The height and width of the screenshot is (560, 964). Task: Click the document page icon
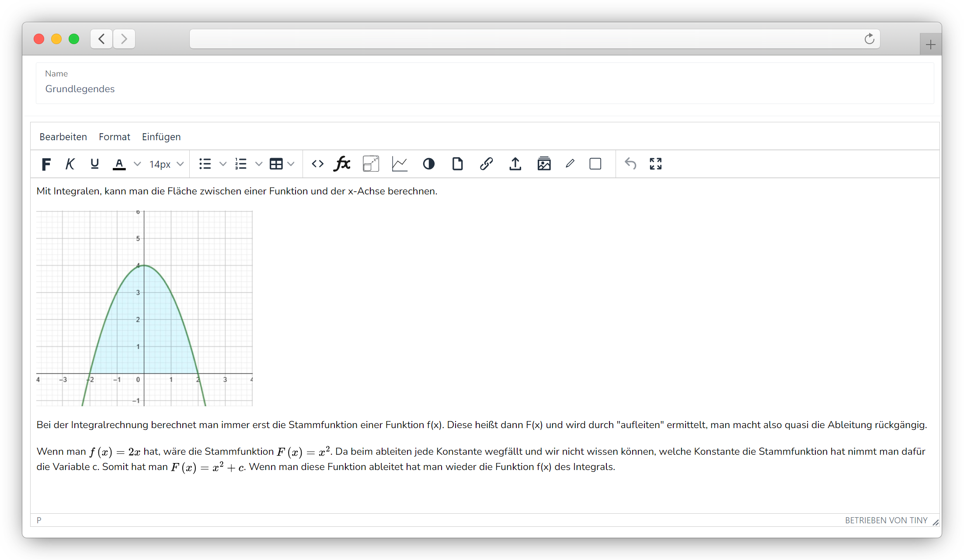click(458, 164)
